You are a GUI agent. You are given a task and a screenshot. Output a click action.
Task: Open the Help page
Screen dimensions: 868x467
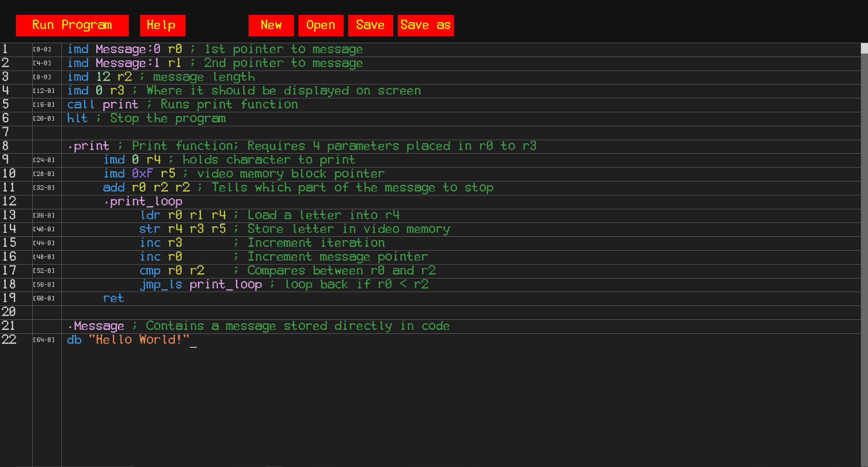point(162,25)
